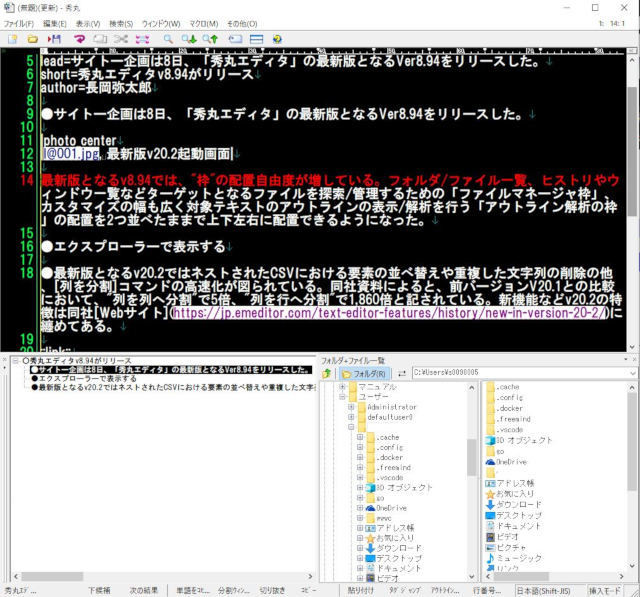
Task: Click the star icon for お気に入り in file list
Action: click(490, 494)
